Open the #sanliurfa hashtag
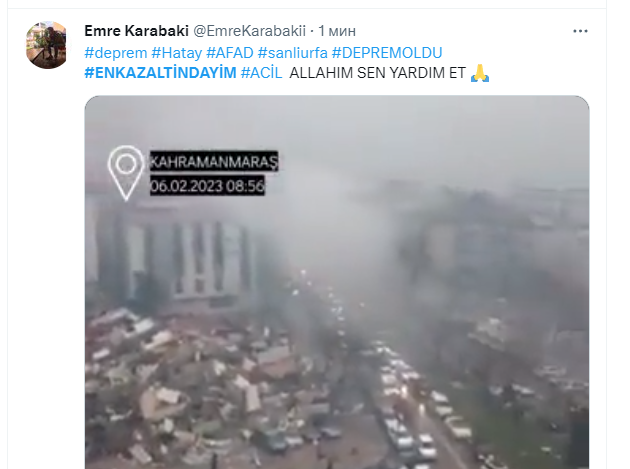This screenshot has height=469, width=630. [x=293, y=53]
